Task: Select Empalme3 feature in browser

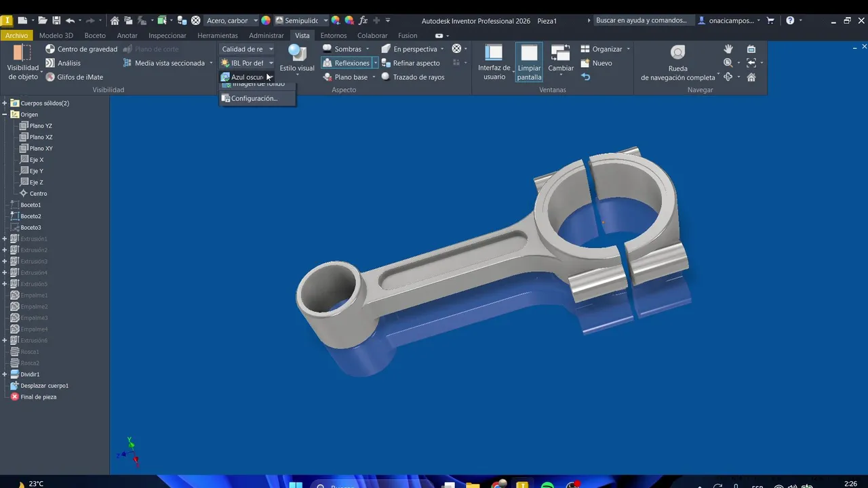Action: click(x=34, y=318)
